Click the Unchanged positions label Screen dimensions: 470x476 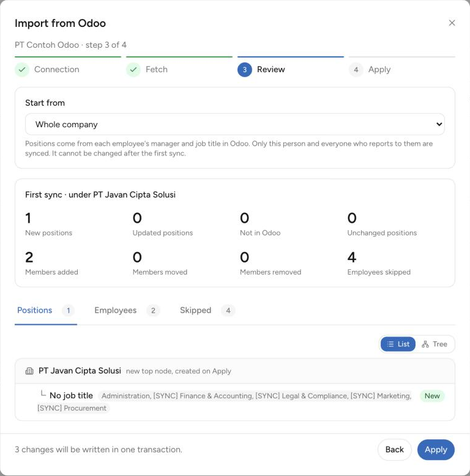tap(382, 233)
